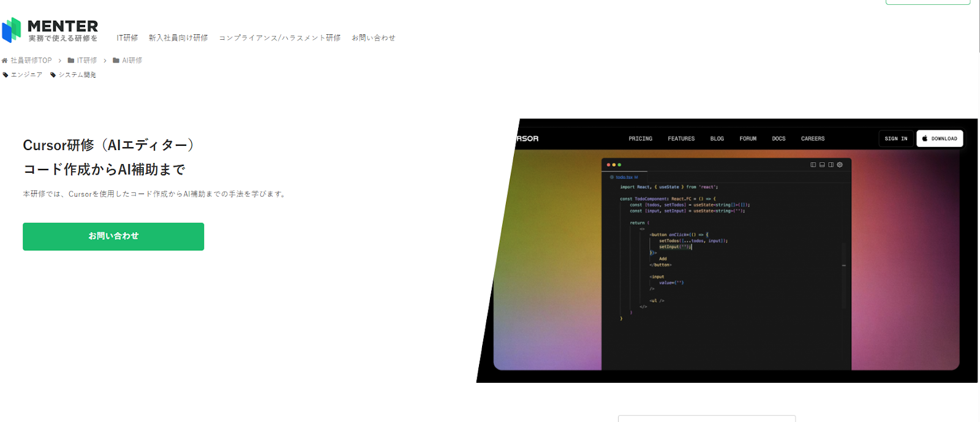Click the folder icon before AI研修 breadcrumb
The height and width of the screenshot is (422, 980).
116,61
